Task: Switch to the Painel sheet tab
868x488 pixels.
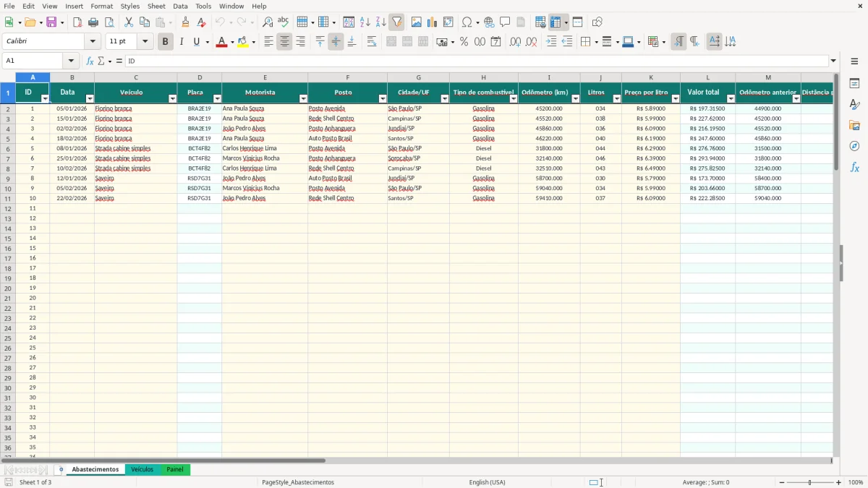Action: point(175,469)
